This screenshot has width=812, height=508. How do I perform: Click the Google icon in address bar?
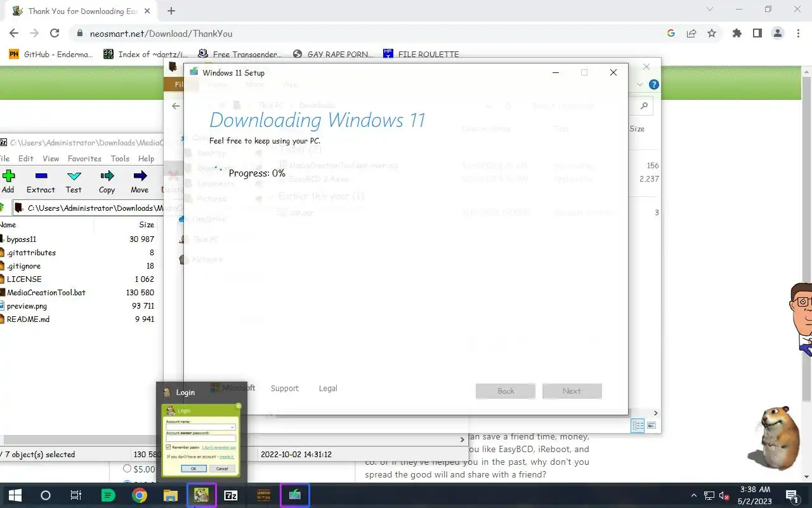(x=671, y=34)
